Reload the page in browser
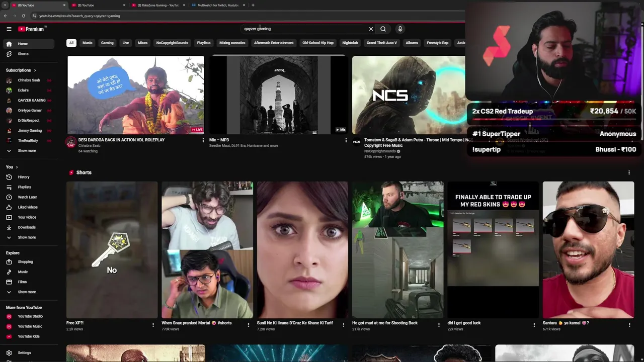 (x=23, y=16)
